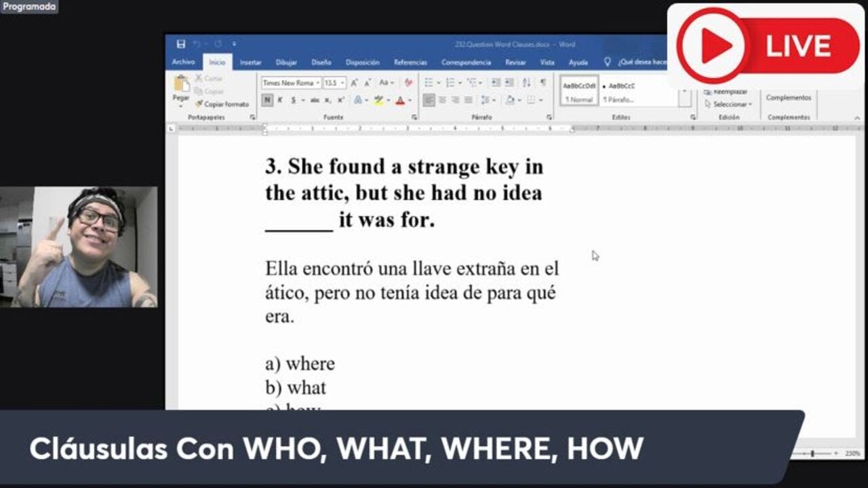Click the presenter webcam thumbnail
This screenshot has height=488, width=868.
coord(79,247)
